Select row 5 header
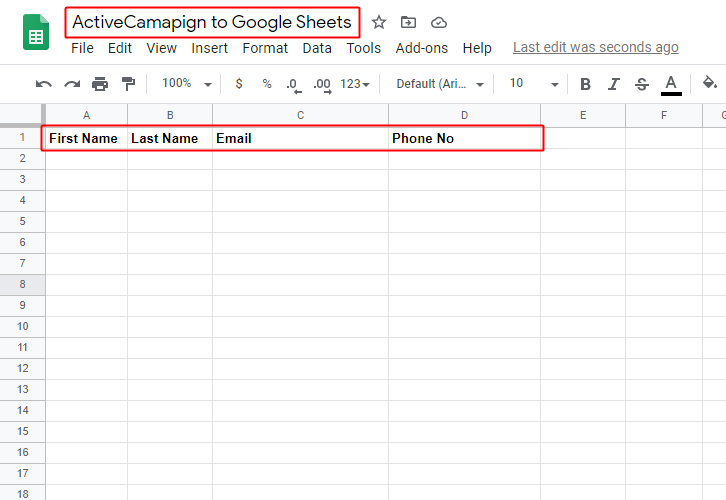Screen dimensions: 726x500 tap(22, 221)
